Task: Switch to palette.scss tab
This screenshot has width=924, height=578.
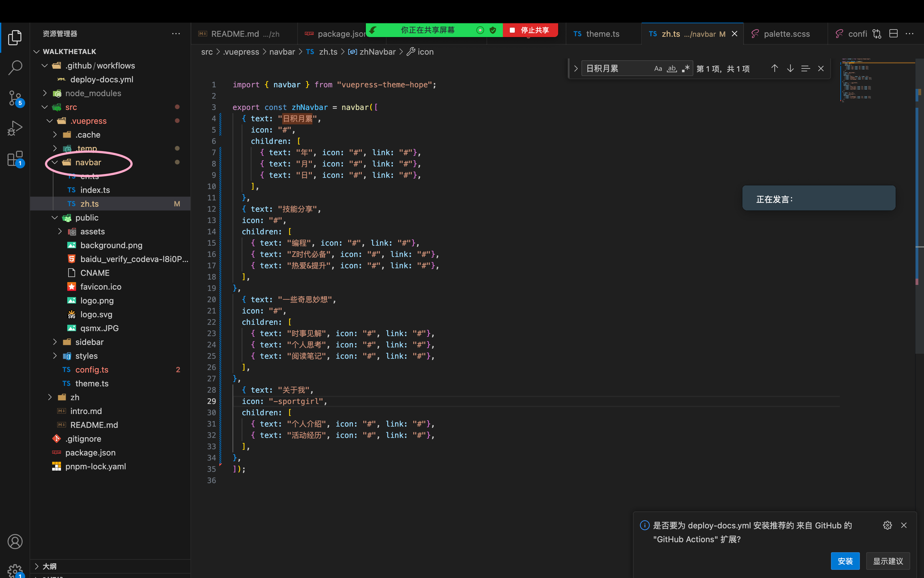Action: 785,34
